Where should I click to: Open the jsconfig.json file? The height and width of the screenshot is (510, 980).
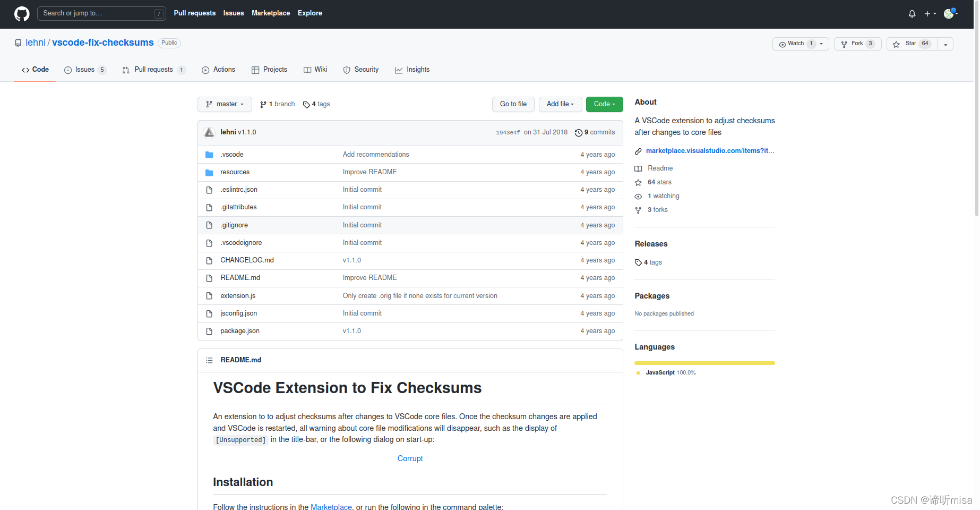[238, 313]
